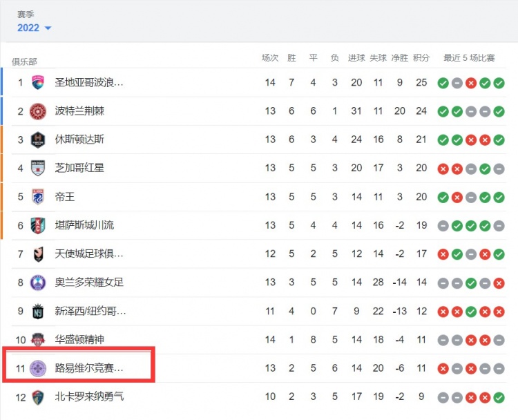The width and height of the screenshot is (518, 420).
Task: Click 芝加哥红星's first red loss result
Action: click(x=443, y=169)
